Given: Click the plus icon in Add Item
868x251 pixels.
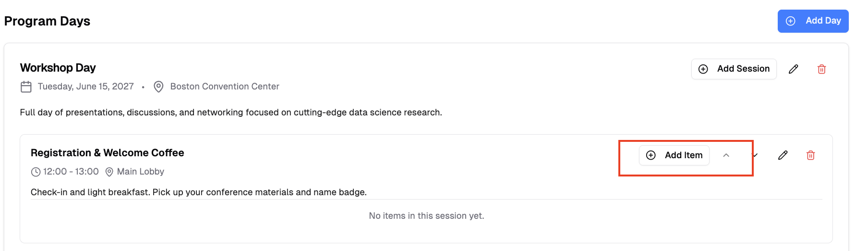Looking at the screenshot, I should click(x=651, y=155).
